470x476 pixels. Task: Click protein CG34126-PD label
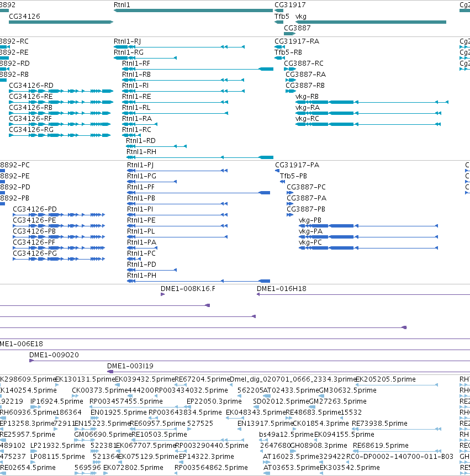coord(35,209)
